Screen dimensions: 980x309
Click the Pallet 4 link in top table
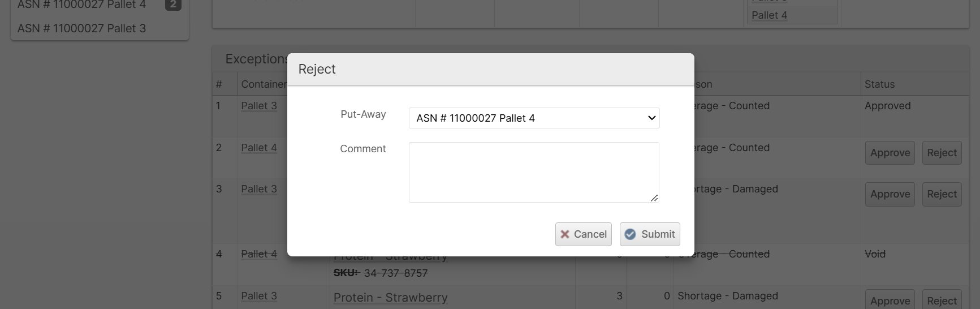click(769, 15)
